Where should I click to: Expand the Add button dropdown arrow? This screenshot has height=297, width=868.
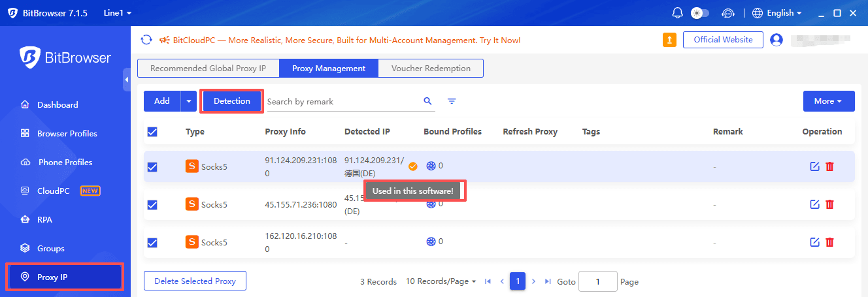click(x=189, y=101)
